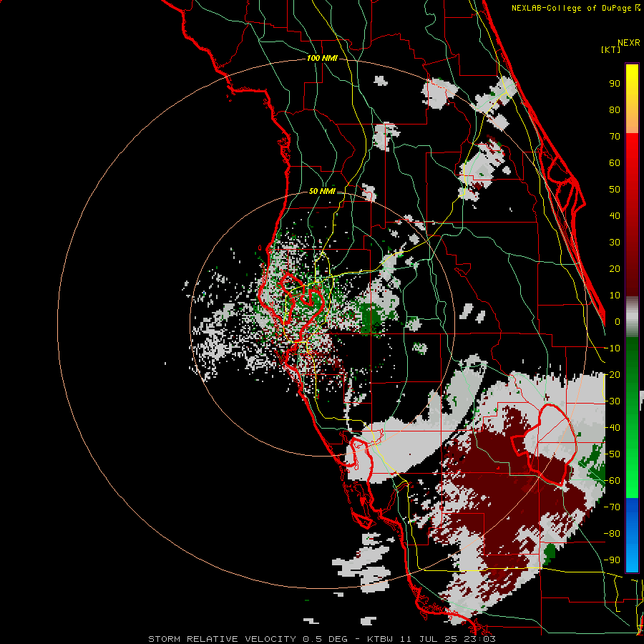Click the 100 NMI range ring label
Viewport: 644px width, 644px height.
click(322, 58)
